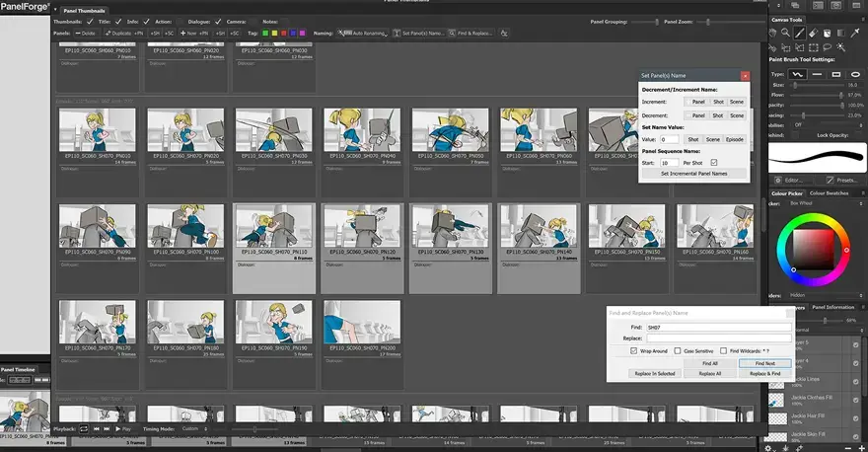Enable the Camera checkbox
This screenshot has width=868, height=452.
coord(253,22)
